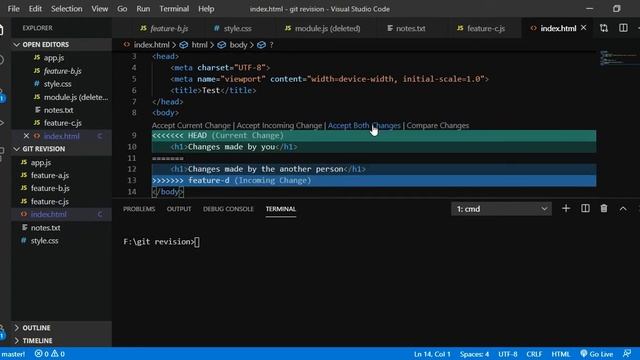Click the feedback icon in status bar
Viewport: 640px width, 360px height.
tap(627, 353)
